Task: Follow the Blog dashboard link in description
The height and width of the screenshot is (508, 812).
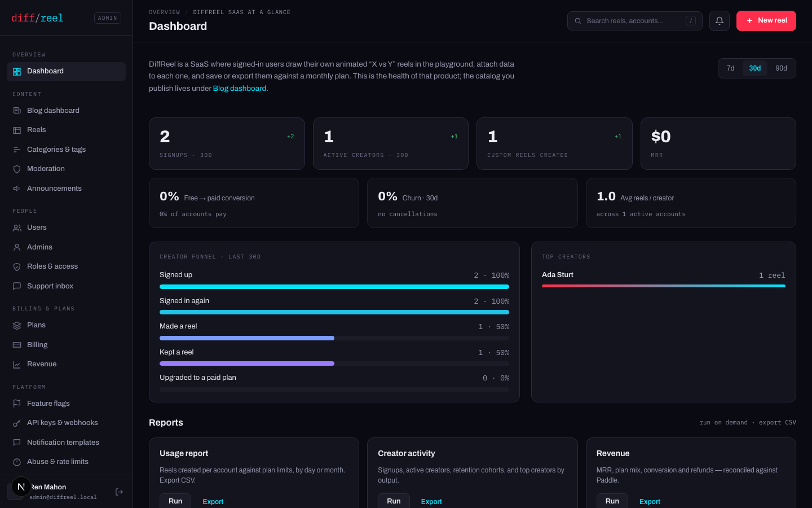Action: [x=240, y=89]
